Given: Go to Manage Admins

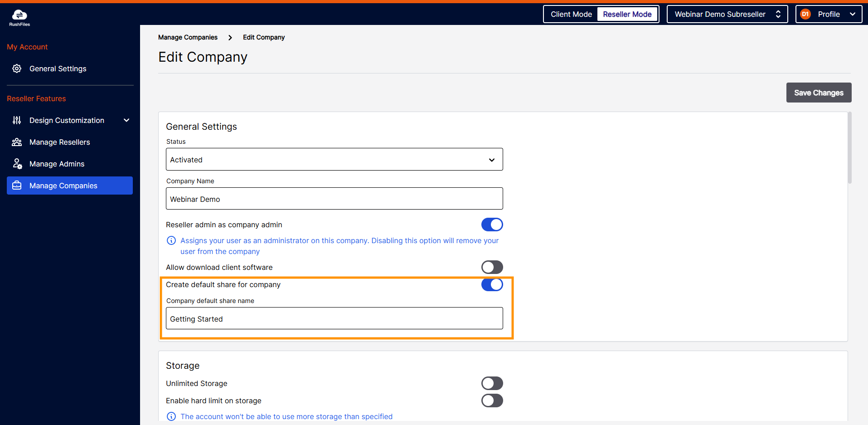Looking at the screenshot, I should 70,164.
